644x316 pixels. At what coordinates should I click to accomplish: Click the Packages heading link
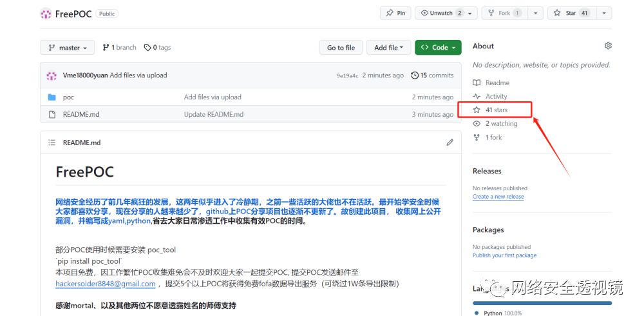488,230
